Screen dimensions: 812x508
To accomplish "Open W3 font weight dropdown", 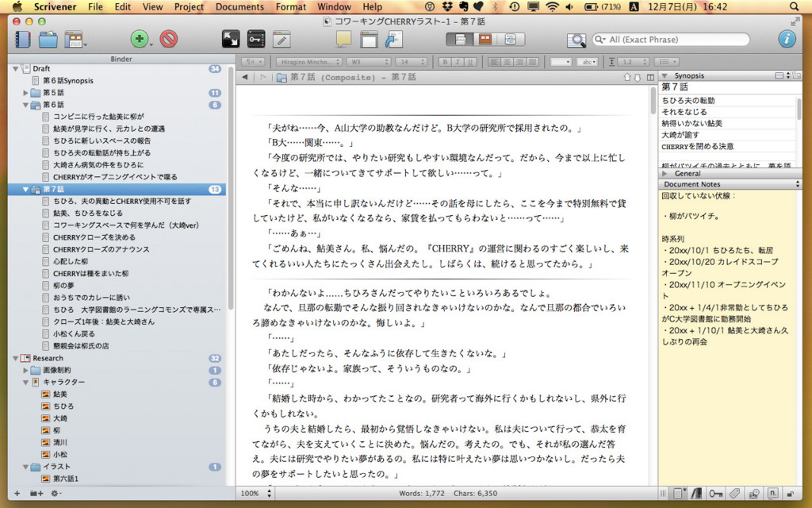I will [x=368, y=62].
